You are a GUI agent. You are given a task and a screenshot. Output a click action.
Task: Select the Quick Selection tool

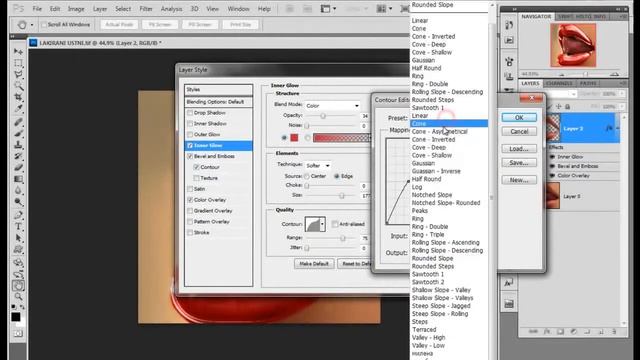[x=18, y=86]
